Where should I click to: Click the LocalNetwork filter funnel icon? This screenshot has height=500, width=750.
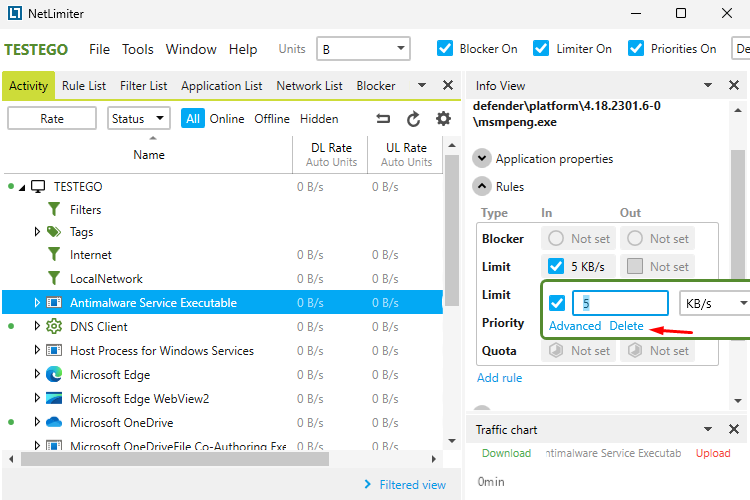tap(54, 278)
